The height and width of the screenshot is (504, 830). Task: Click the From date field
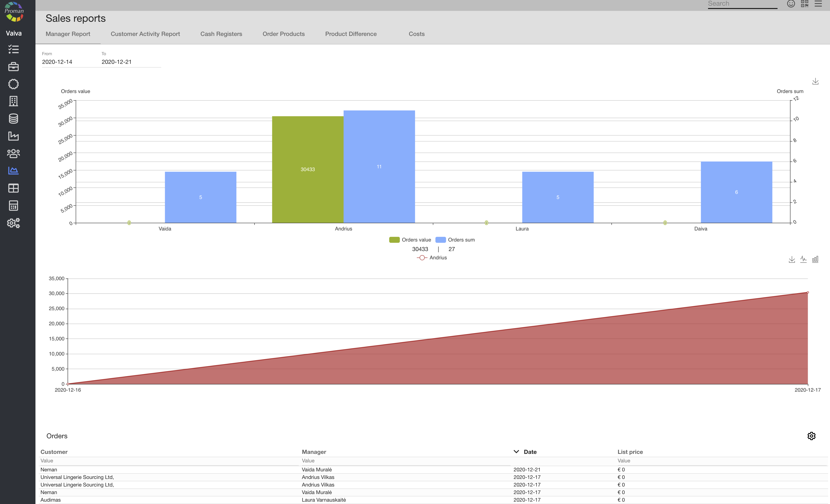click(x=67, y=62)
